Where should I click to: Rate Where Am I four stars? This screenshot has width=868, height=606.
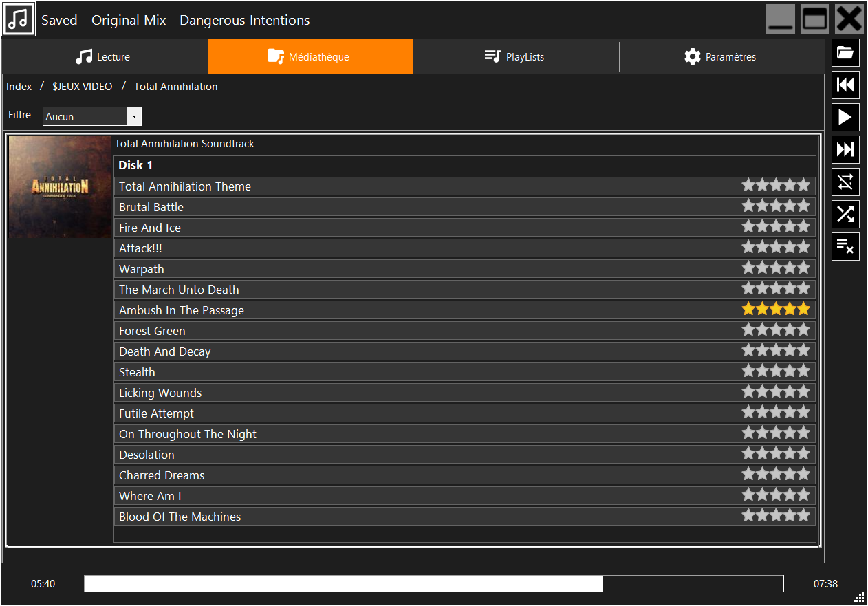click(790, 495)
